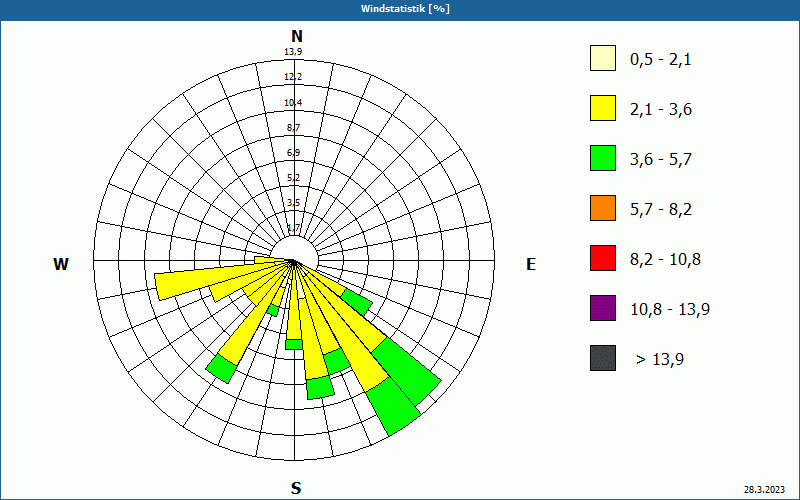Image resolution: width=800 pixels, height=500 pixels.
Task: Click the legend label '10,8 - 13,9'
Action: click(670, 310)
